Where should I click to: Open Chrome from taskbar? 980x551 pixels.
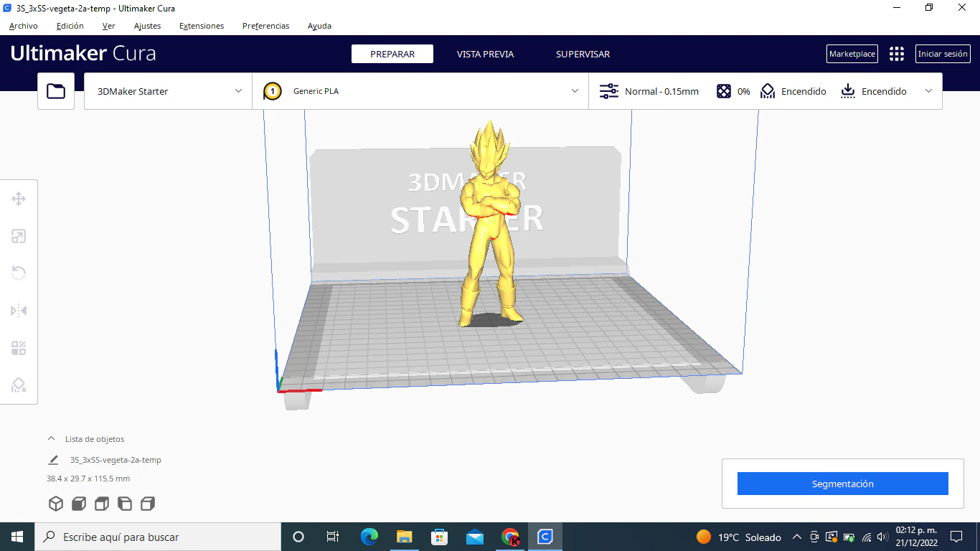pyautogui.click(x=510, y=537)
